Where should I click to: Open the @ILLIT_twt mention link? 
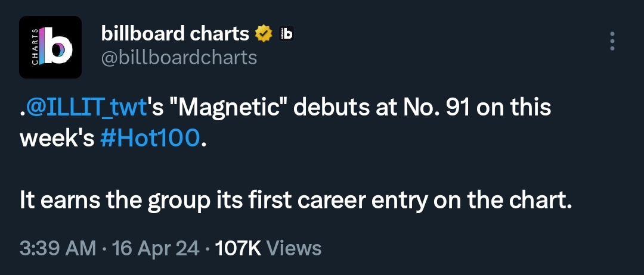click(86, 108)
